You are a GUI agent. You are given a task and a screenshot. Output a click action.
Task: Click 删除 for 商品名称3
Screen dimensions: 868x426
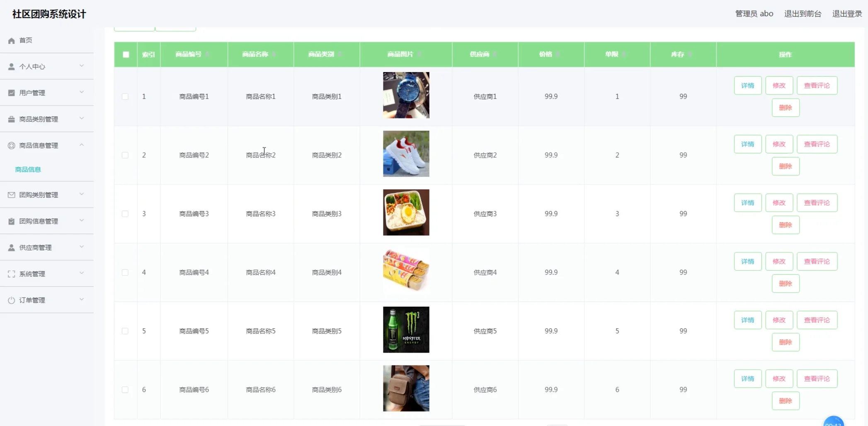(786, 225)
